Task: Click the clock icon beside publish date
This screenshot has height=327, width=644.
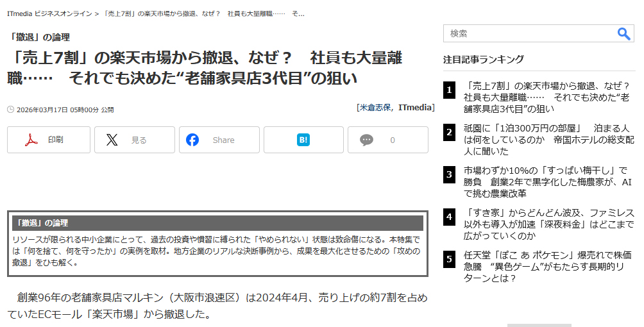Action: point(11,110)
